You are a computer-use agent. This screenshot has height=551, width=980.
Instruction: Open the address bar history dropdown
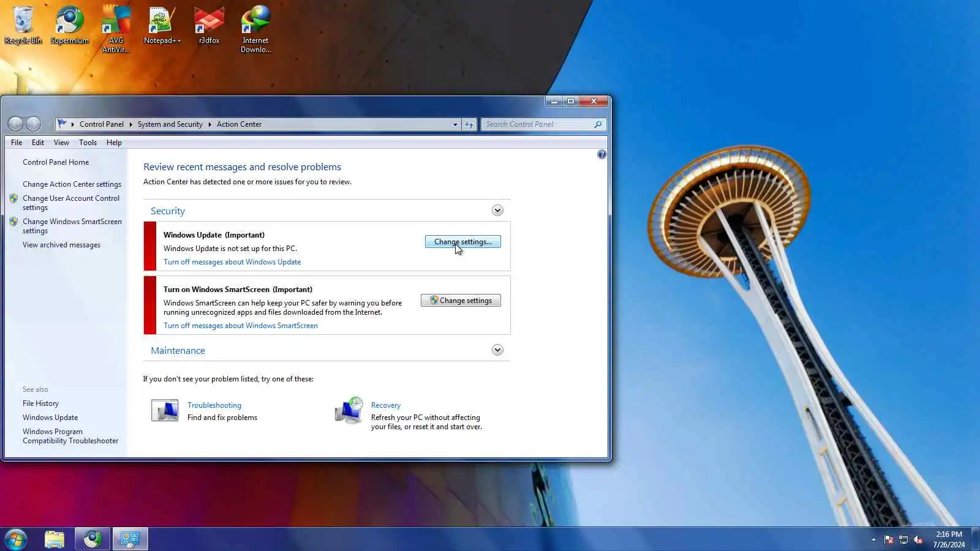(x=455, y=124)
